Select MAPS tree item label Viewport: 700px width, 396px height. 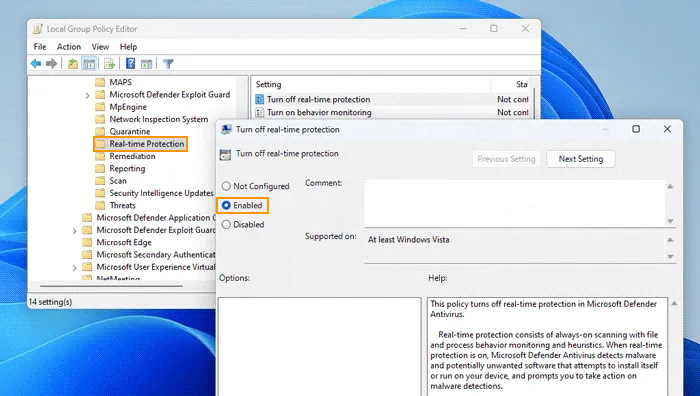(x=121, y=82)
